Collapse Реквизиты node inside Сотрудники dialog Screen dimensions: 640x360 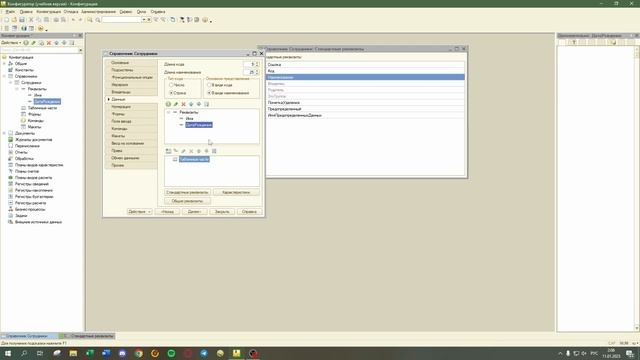point(168,112)
